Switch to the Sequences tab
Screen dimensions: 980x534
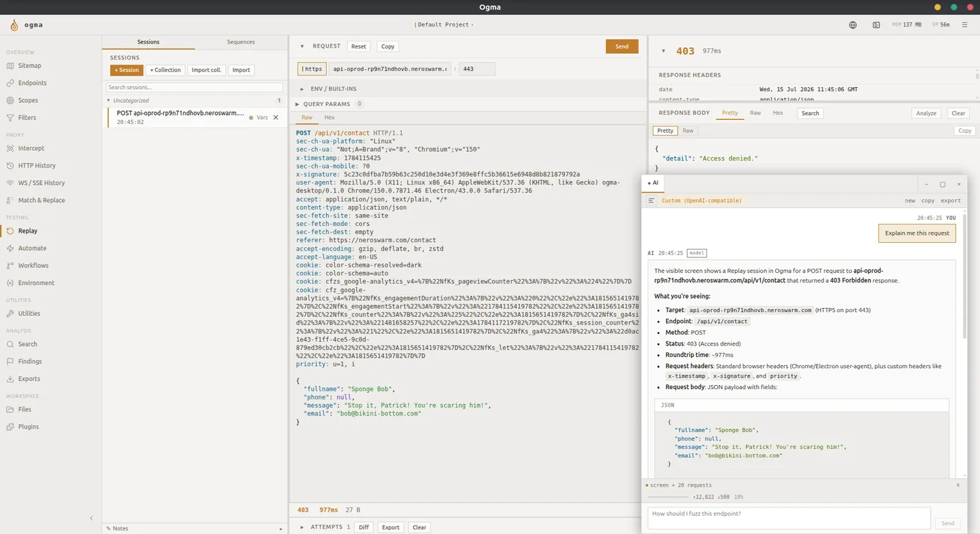point(241,42)
